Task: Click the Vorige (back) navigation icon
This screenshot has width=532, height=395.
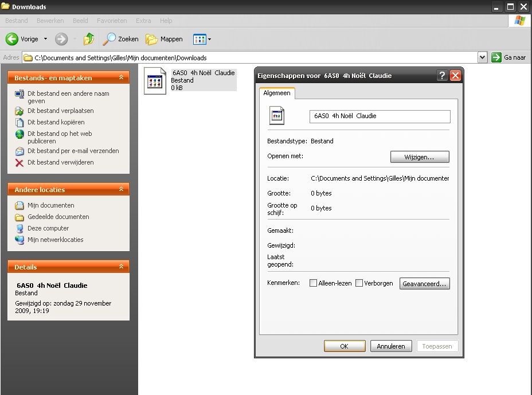Action: tap(13, 39)
